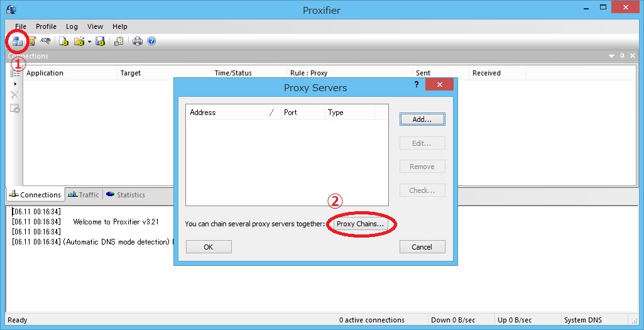
Task: Open Proxy Chains... button
Action: click(x=360, y=224)
